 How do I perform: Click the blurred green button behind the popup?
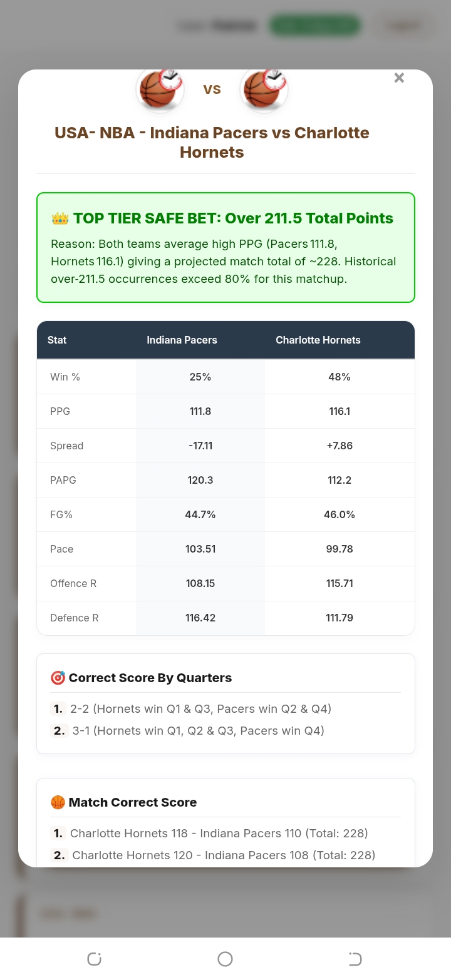click(314, 26)
